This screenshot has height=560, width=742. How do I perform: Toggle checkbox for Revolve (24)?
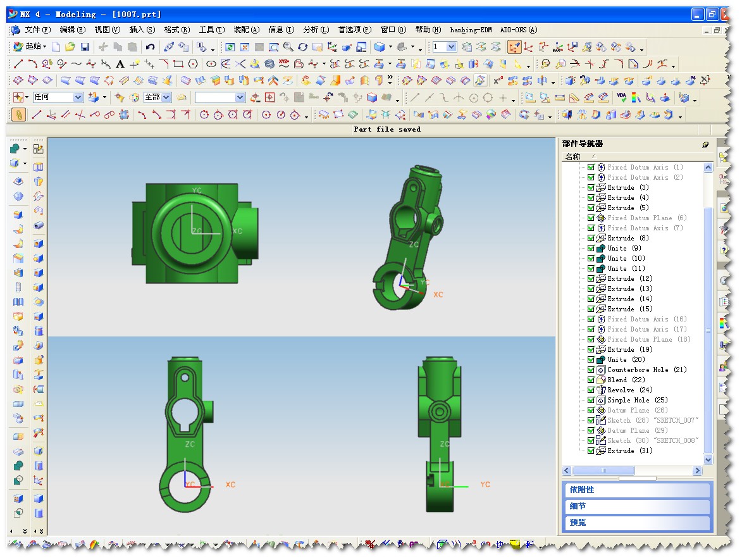pos(591,390)
